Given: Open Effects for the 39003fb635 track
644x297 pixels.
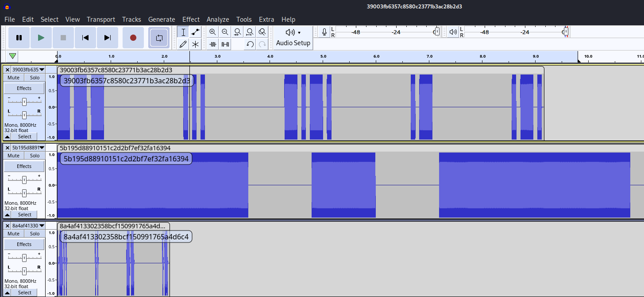Looking at the screenshot, I should (x=24, y=88).
